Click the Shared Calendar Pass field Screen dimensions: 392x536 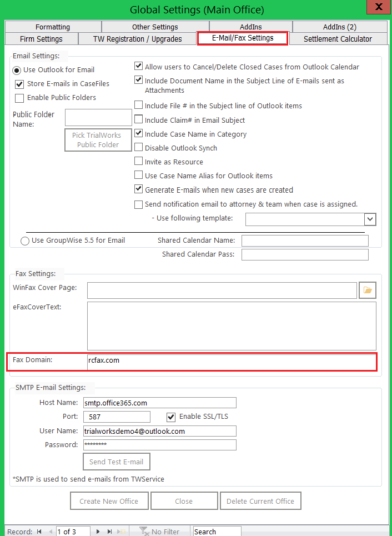305,254
